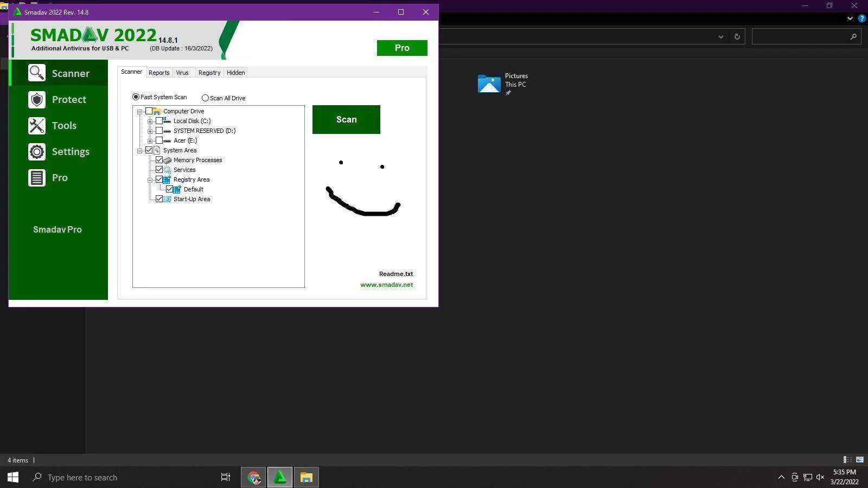Check the Acer (E:) checkbox
This screenshot has width=868, height=488.
point(159,140)
